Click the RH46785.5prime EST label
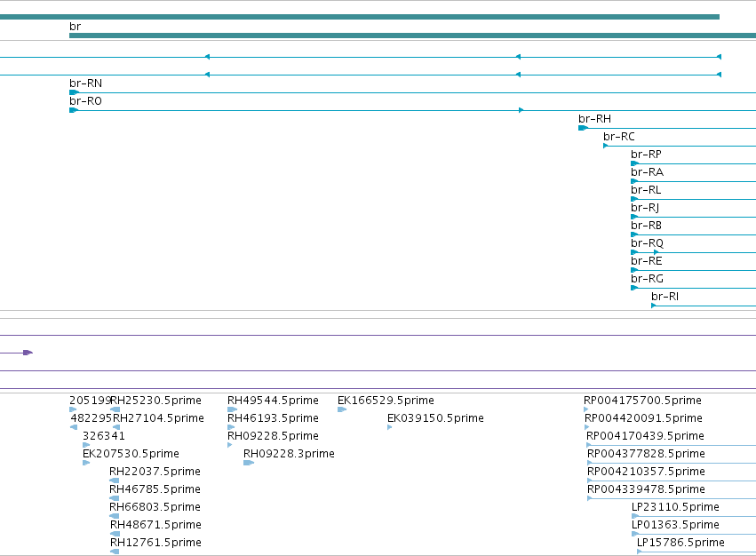The width and height of the screenshot is (756, 556). pyautogui.click(x=155, y=489)
